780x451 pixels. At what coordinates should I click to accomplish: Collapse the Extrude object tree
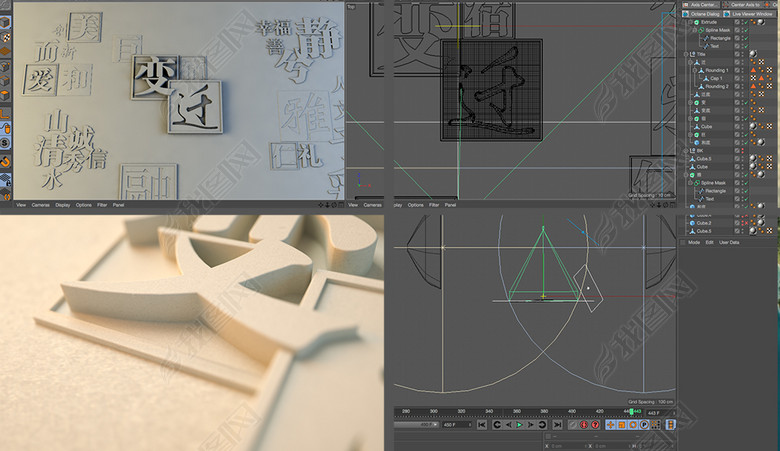click(x=690, y=22)
